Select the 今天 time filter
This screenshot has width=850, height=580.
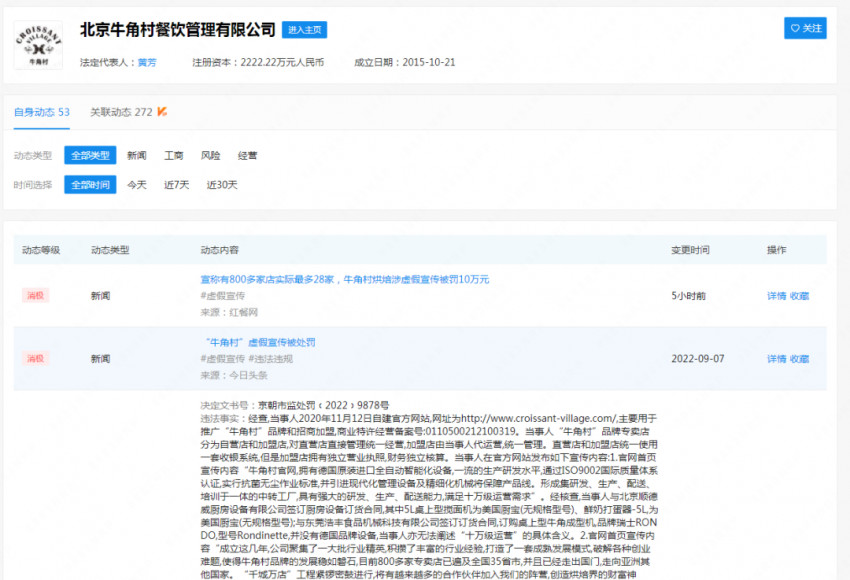[x=136, y=184]
